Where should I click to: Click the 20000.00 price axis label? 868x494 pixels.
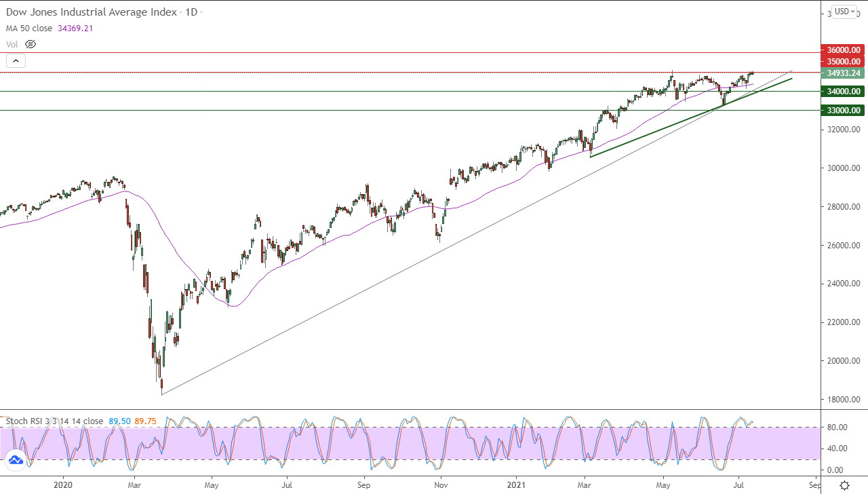pyautogui.click(x=843, y=361)
